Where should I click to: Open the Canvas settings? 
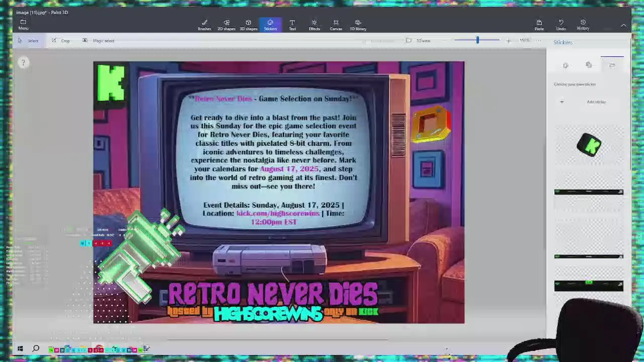[336, 25]
